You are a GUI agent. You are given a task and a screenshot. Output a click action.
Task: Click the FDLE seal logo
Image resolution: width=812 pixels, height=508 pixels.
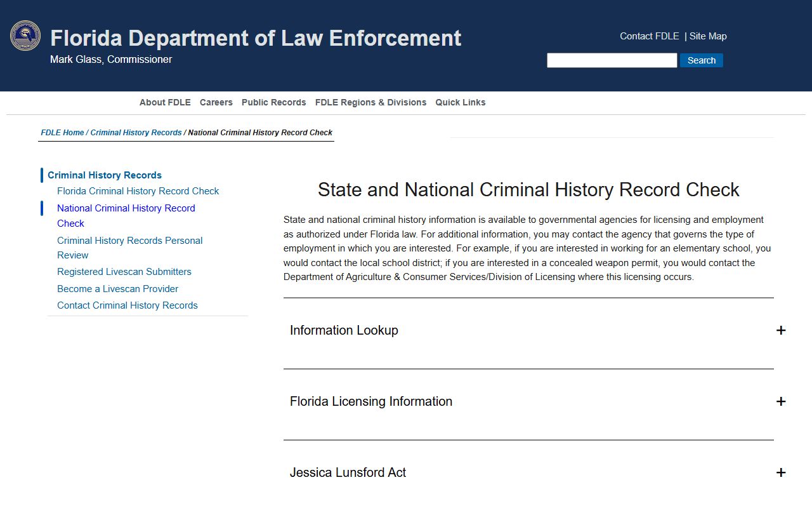pos(25,36)
